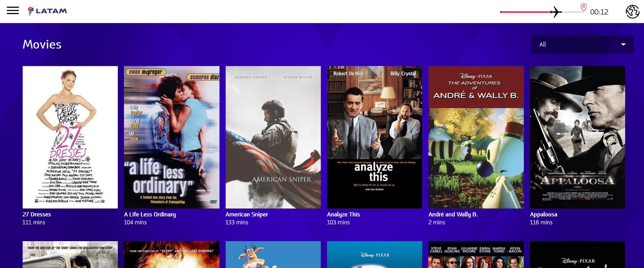Click the destination pin marker
The height and width of the screenshot is (268, 644).
(584, 7)
